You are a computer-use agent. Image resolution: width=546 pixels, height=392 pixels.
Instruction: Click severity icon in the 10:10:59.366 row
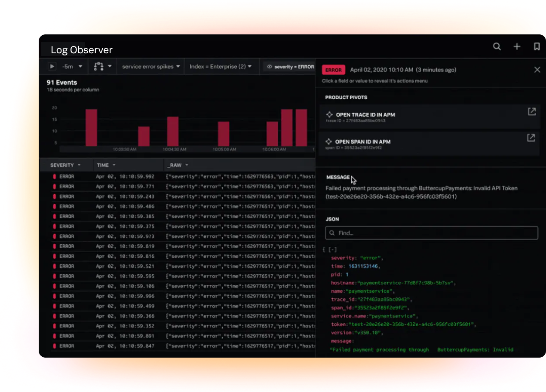click(55, 316)
